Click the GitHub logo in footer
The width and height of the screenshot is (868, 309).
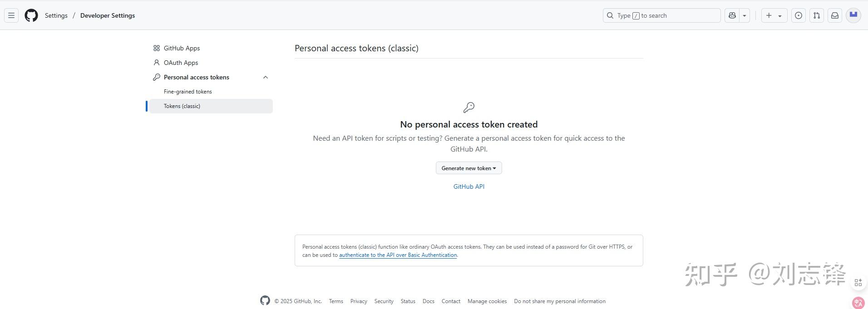265,300
